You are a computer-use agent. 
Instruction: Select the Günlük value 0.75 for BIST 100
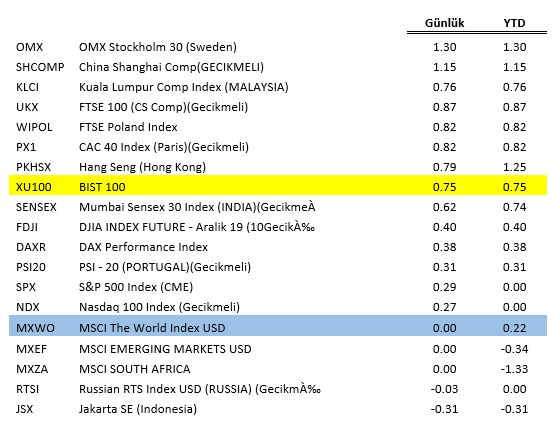coord(444,187)
